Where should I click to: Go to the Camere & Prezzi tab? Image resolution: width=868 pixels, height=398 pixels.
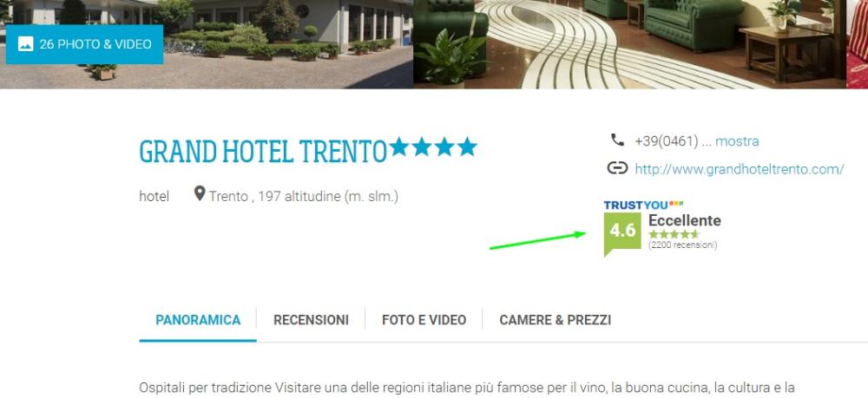click(556, 320)
